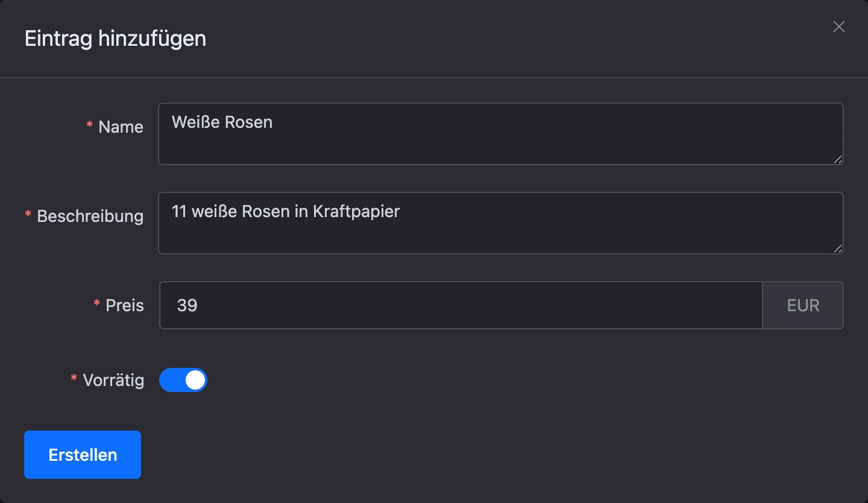Viewport: 868px width, 503px height.
Task: Grab the Name field resize handle
Action: (838, 159)
